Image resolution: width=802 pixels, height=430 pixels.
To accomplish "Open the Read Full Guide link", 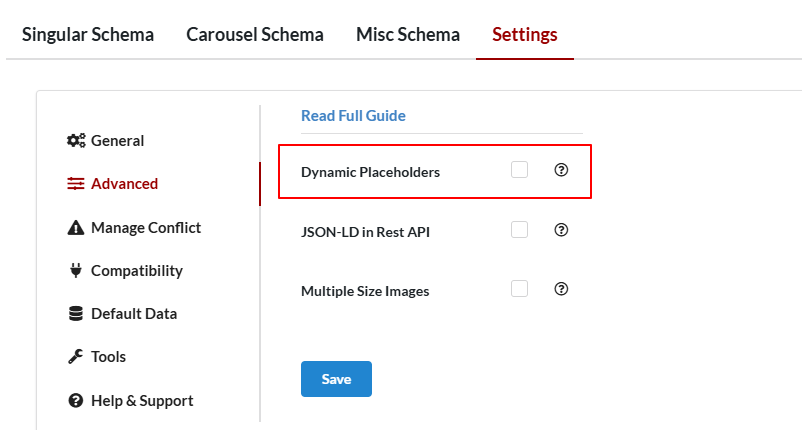I will pos(353,116).
